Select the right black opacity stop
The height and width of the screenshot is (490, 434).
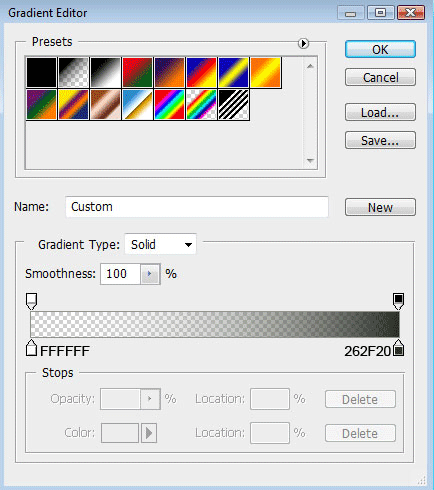click(x=398, y=301)
